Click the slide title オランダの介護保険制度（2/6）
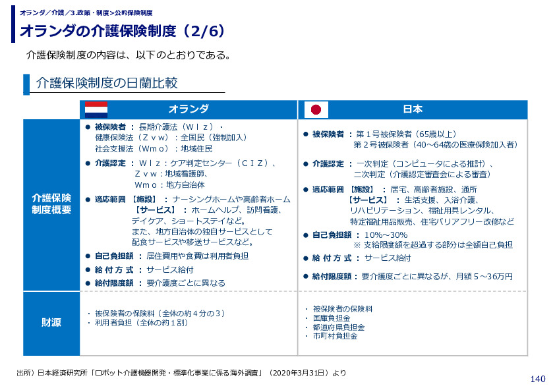555x392 pixels. tap(122, 31)
